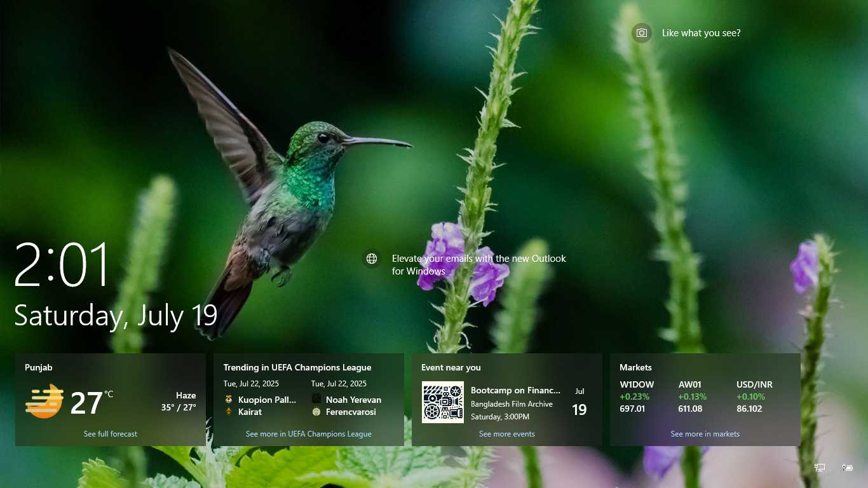Image resolution: width=868 pixels, height=488 pixels.
Task: Open 'See more events' link
Action: (x=507, y=434)
